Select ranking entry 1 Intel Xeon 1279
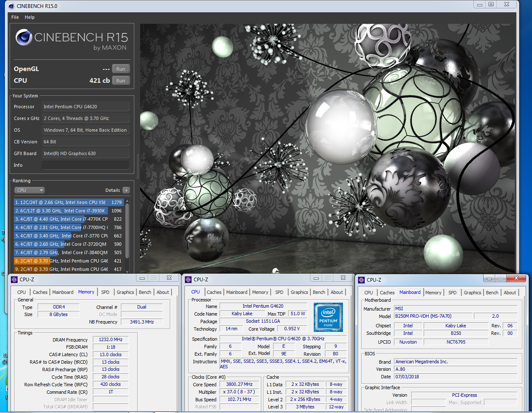 pos(68,202)
